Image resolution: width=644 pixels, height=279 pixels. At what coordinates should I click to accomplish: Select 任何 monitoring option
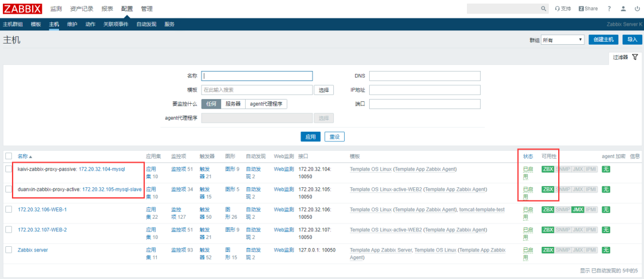(x=211, y=104)
